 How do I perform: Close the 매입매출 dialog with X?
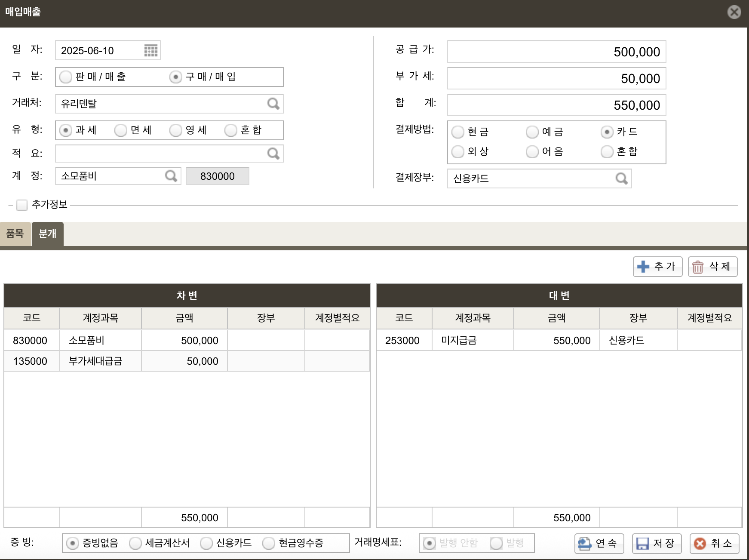coord(734,12)
